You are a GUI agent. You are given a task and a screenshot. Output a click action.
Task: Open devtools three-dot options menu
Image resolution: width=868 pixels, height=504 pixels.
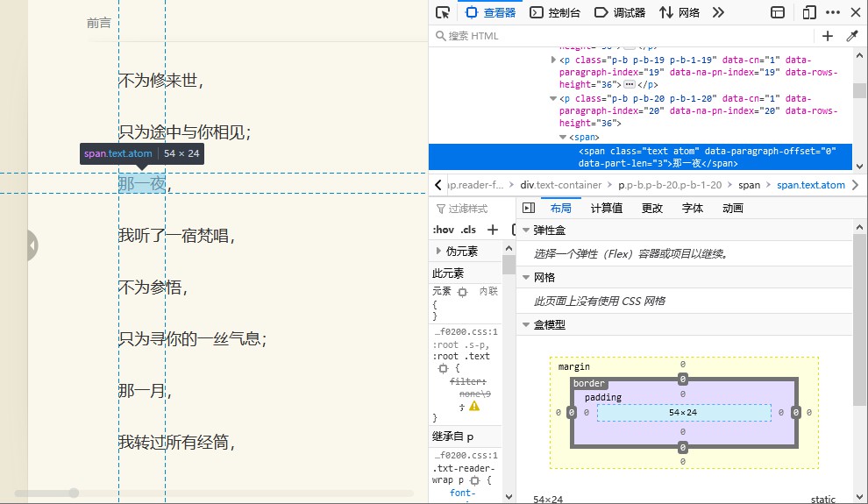pos(833,12)
